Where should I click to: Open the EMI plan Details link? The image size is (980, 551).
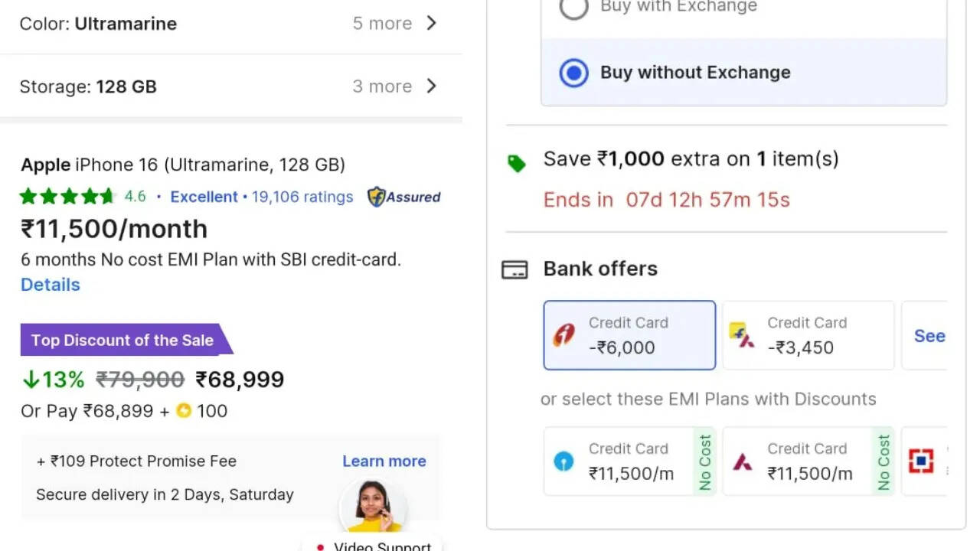click(x=51, y=285)
